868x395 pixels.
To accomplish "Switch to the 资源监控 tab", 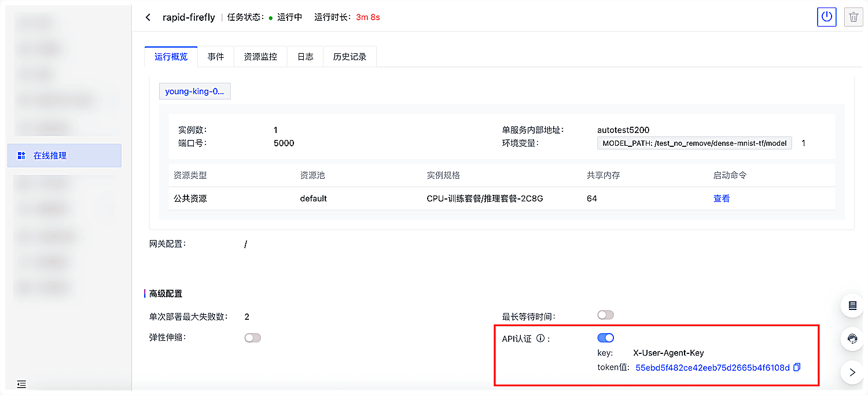I will tap(260, 57).
